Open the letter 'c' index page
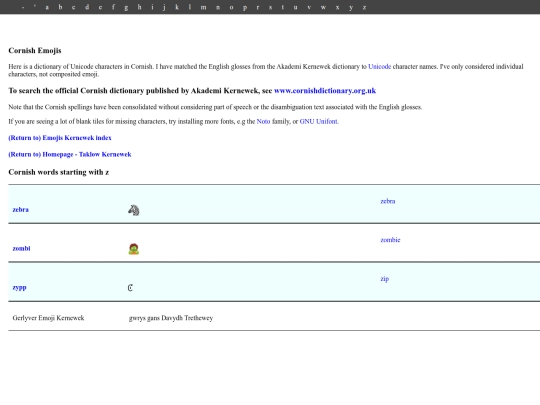The width and height of the screenshot is (540, 405). coord(73,7)
